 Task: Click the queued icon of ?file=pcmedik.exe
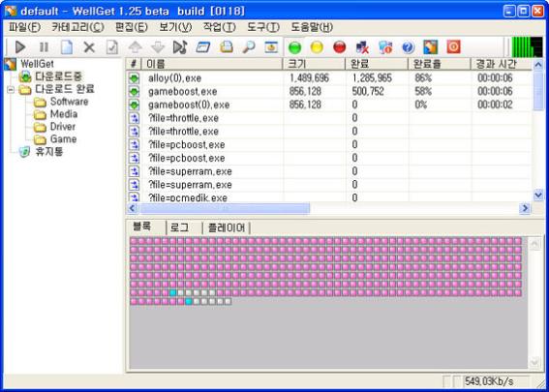tap(134, 197)
